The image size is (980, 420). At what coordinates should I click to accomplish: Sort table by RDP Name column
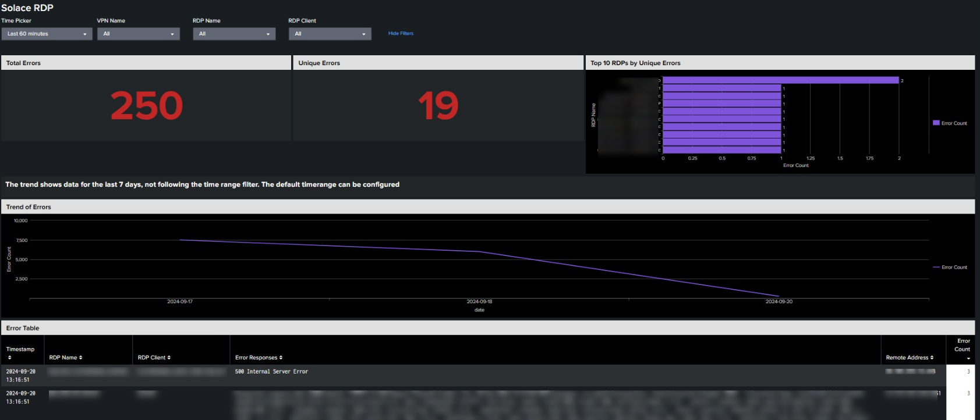(66, 357)
